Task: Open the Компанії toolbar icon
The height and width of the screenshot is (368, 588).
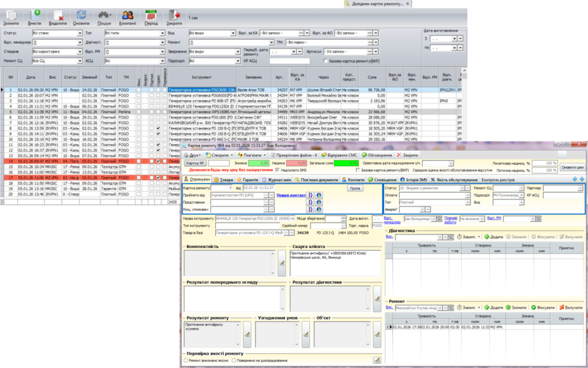Action: [127, 18]
